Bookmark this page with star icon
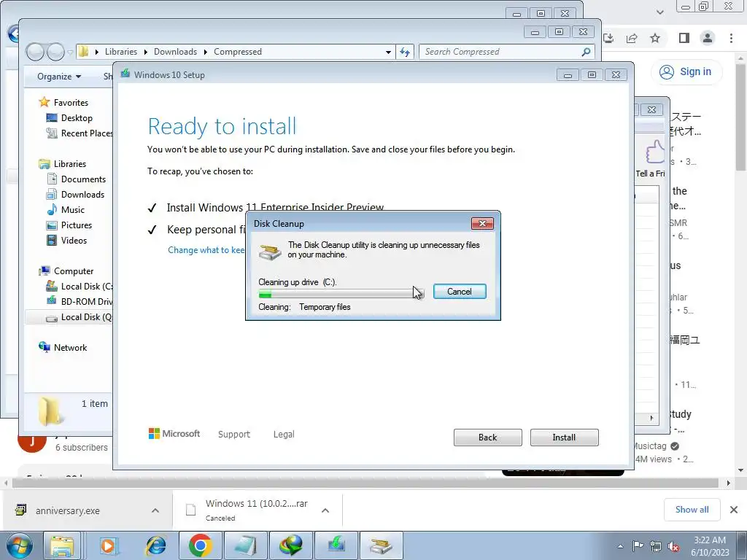Viewport: 747px width, 560px height. click(x=655, y=38)
